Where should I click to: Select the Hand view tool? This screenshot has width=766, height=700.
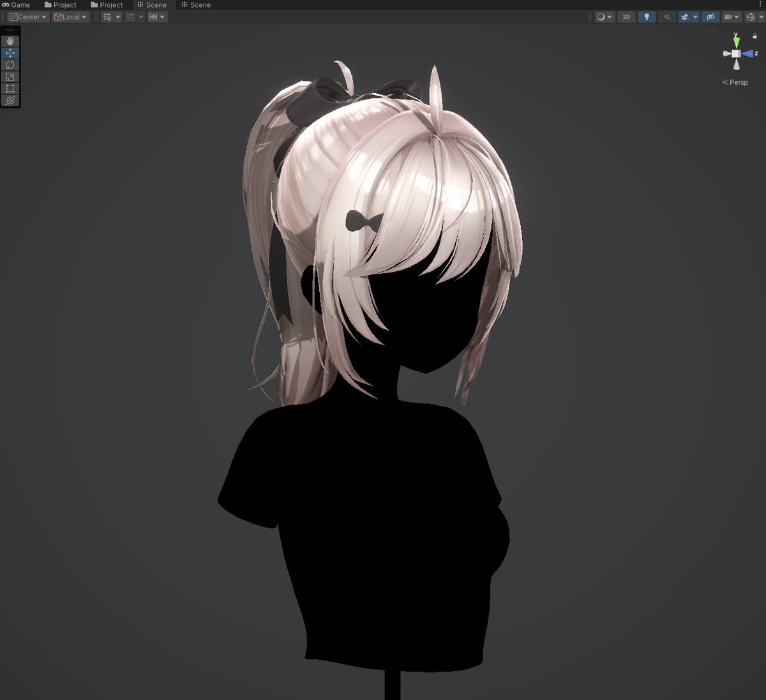[x=10, y=41]
